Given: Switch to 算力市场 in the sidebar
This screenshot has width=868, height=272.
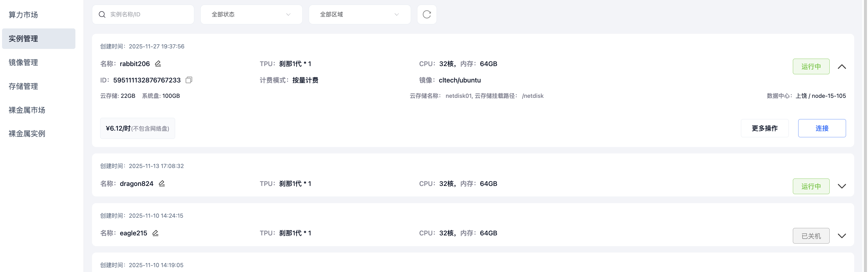Looking at the screenshot, I should [22, 15].
